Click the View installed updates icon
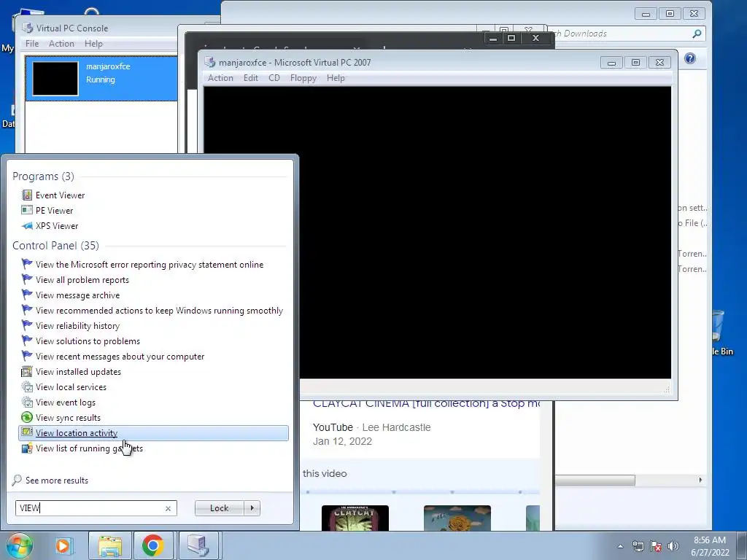 [27, 371]
